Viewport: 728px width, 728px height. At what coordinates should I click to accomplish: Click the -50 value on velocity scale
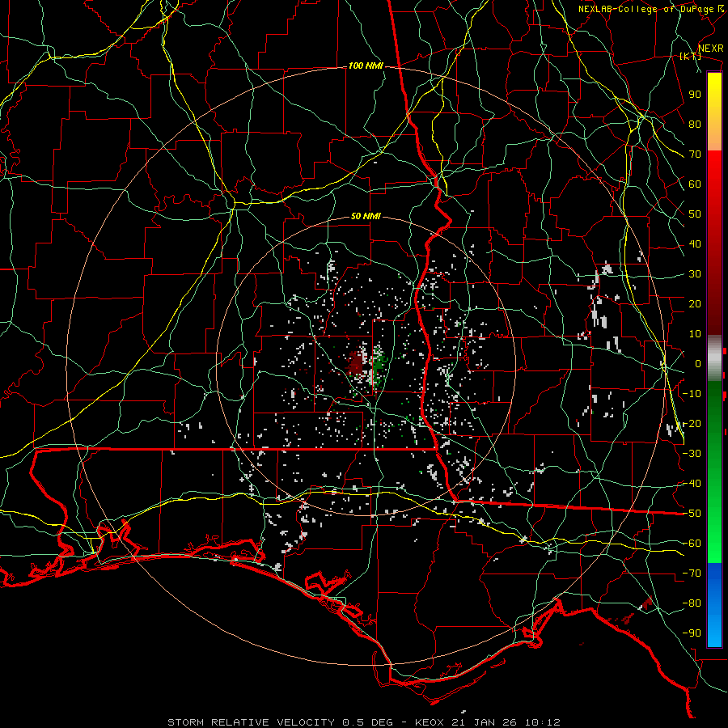pos(692,514)
